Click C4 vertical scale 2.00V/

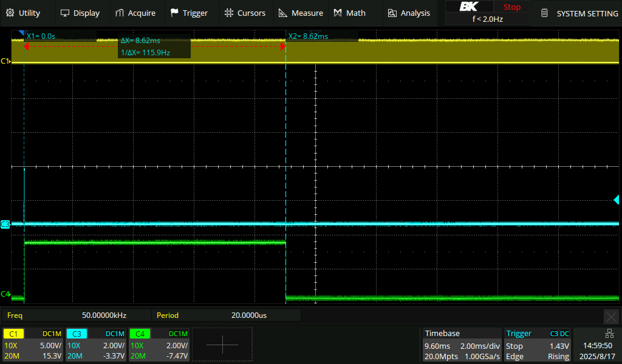point(177,345)
